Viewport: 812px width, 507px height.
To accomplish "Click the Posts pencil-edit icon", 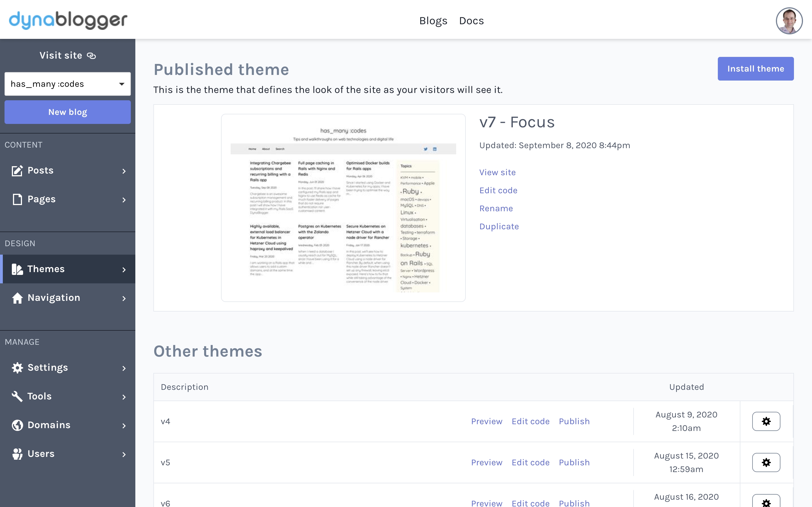I will tap(17, 171).
